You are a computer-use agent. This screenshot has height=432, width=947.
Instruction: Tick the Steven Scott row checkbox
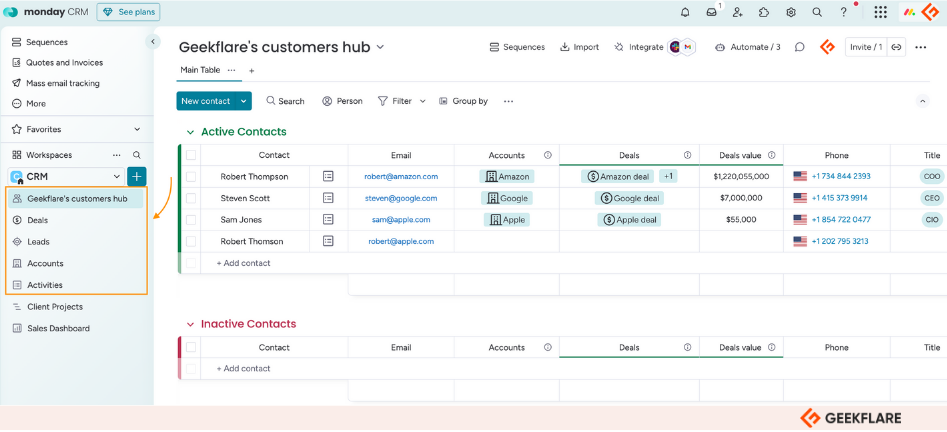tap(191, 198)
